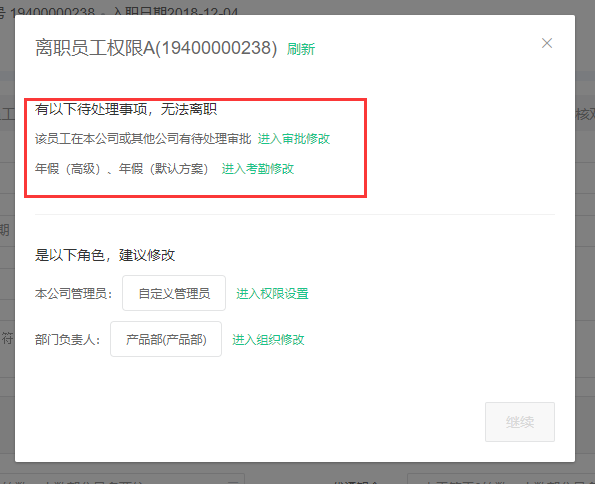Go to 进入权限设置 permission settings
Viewport: 595px width, 484px height.
click(272, 293)
